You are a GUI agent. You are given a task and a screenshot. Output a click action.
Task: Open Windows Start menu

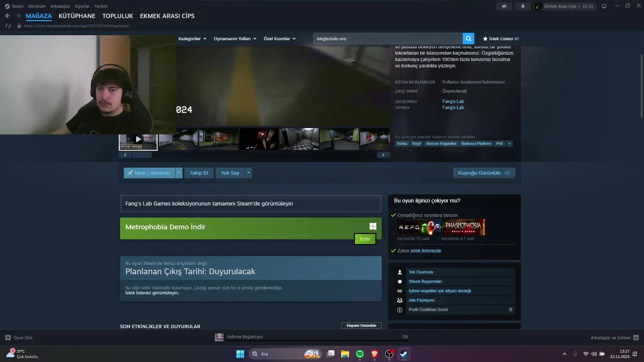240,354
